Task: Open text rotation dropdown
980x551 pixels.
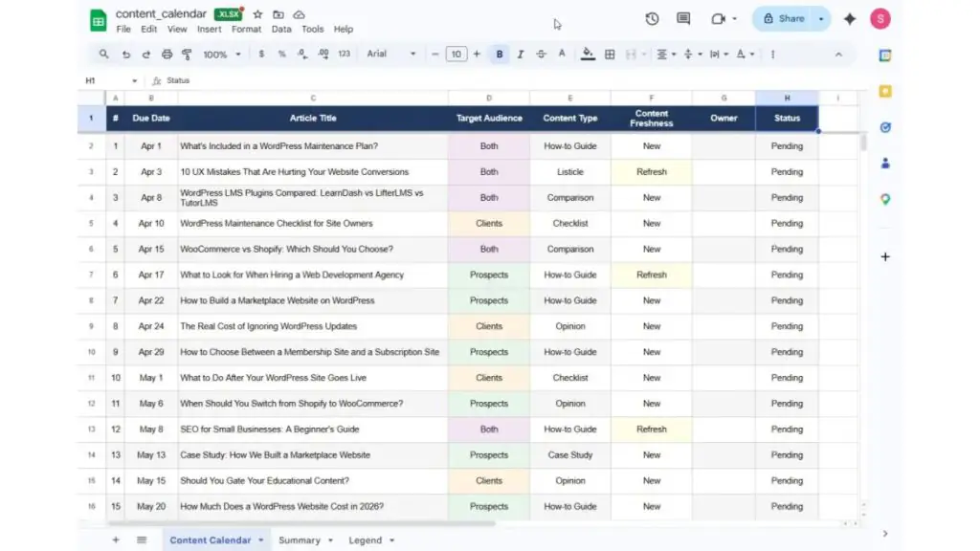Action: click(745, 55)
